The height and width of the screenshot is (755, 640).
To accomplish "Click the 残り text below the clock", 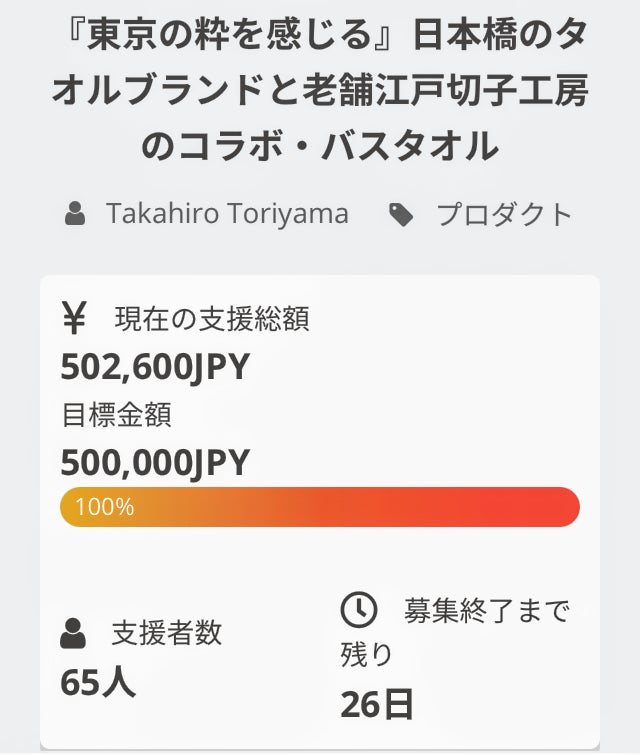I will click(367, 655).
